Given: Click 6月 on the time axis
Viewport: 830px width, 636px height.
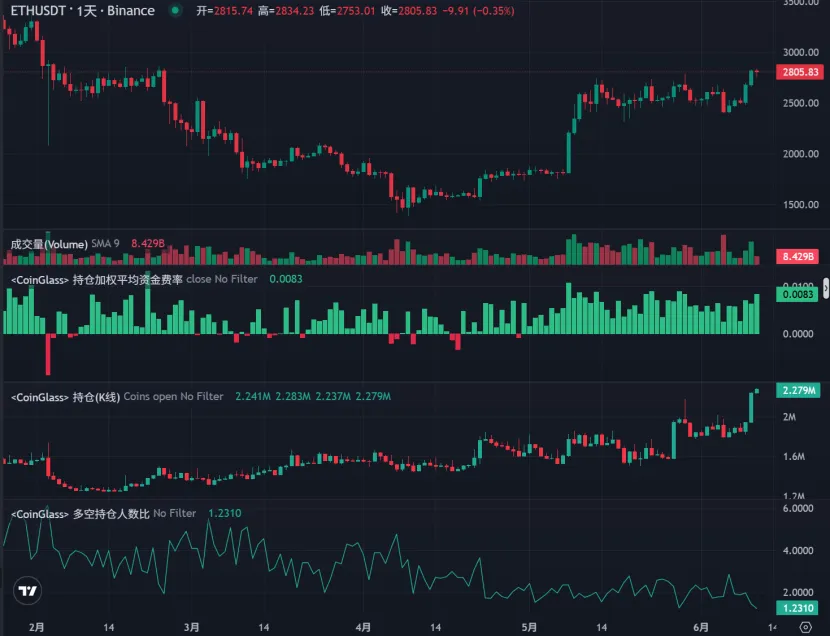Looking at the screenshot, I should (700, 627).
